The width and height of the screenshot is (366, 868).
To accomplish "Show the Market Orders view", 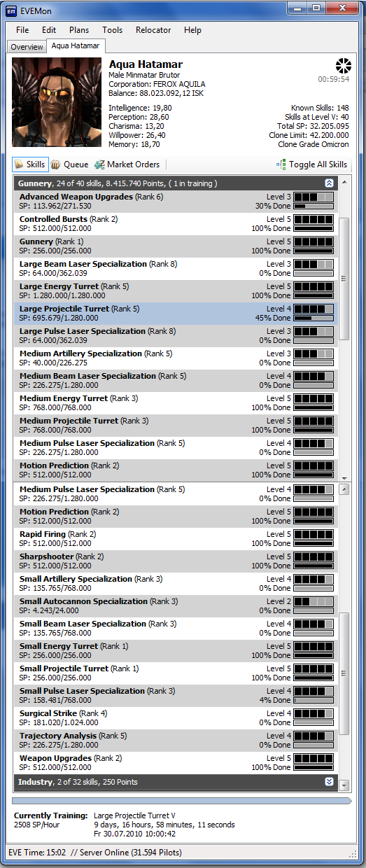I will coord(127,164).
